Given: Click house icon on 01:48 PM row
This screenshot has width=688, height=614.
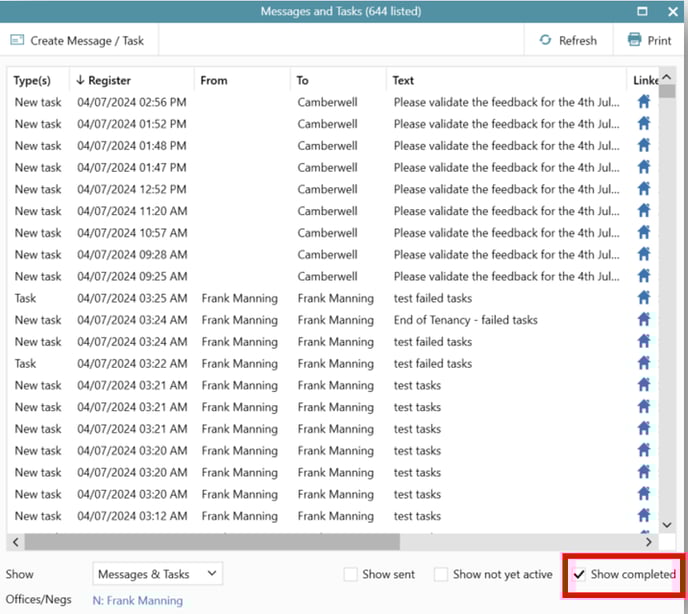Looking at the screenshot, I should point(644,145).
